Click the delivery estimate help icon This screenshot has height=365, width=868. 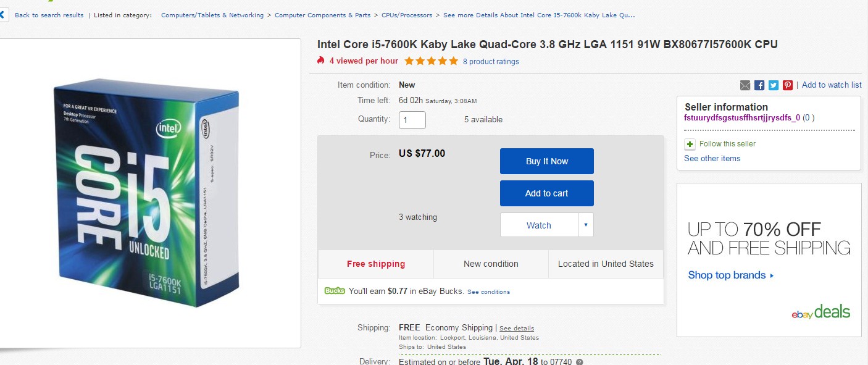pos(579,362)
